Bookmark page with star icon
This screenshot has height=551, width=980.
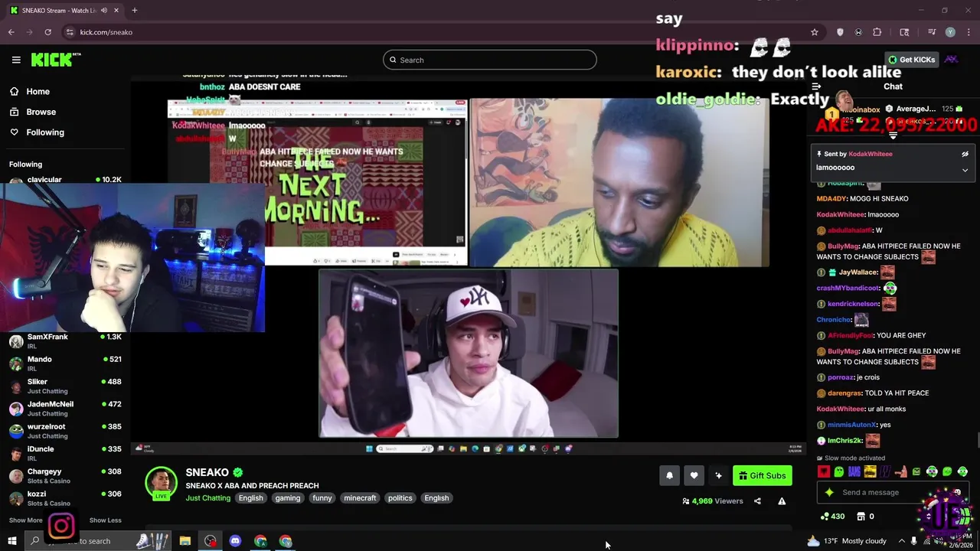point(815,32)
